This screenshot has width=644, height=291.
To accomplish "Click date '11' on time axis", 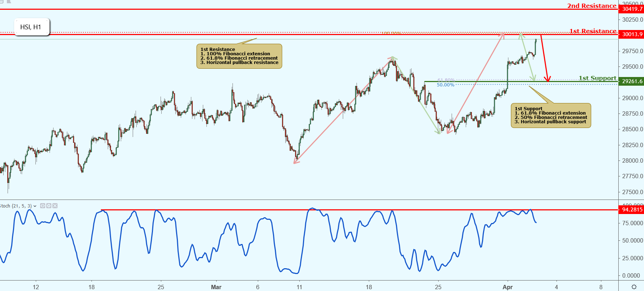I will coord(299,287).
